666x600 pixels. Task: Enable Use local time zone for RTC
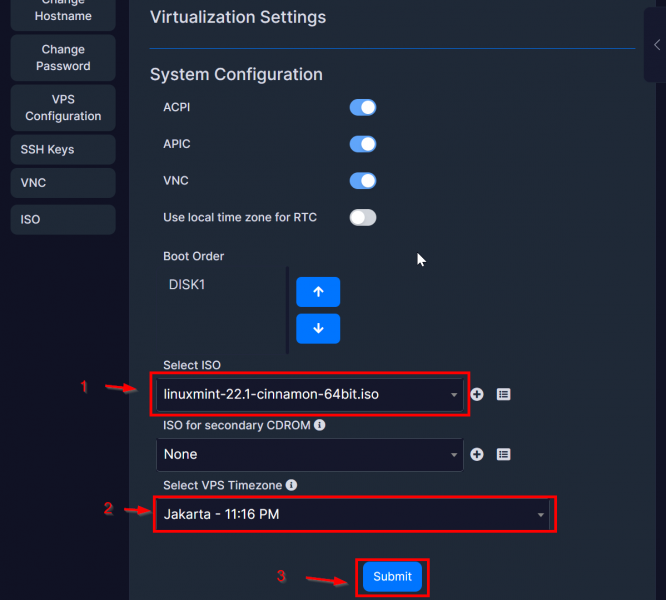[x=363, y=217]
